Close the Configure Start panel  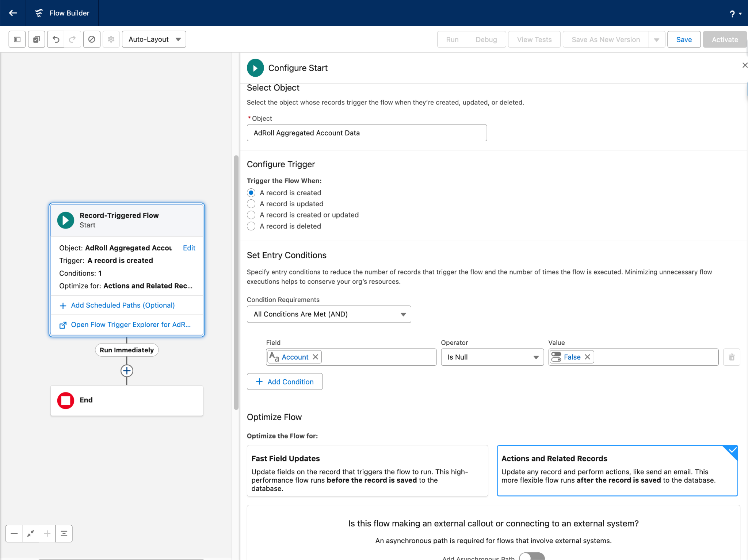pyautogui.click(x=745, y=65)
